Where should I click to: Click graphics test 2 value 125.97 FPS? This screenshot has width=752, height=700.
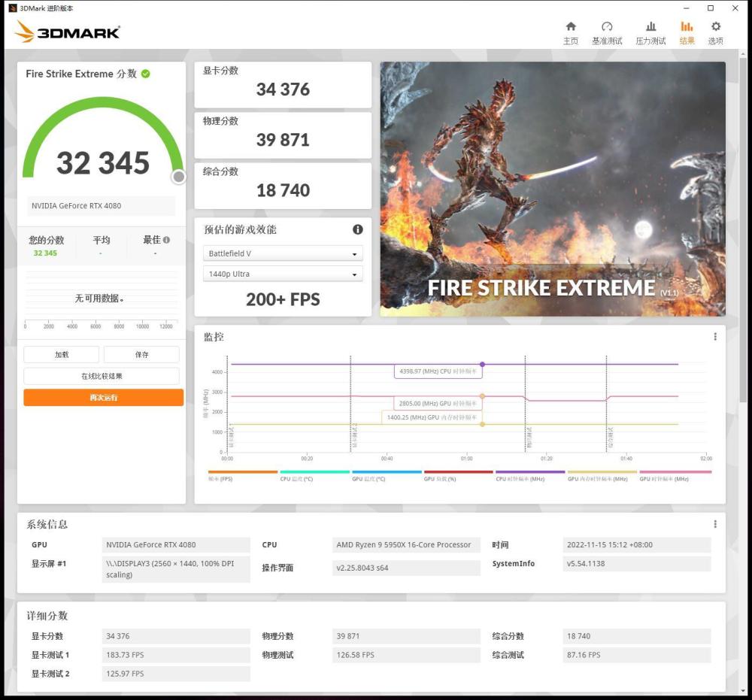[x=176, y=674]
